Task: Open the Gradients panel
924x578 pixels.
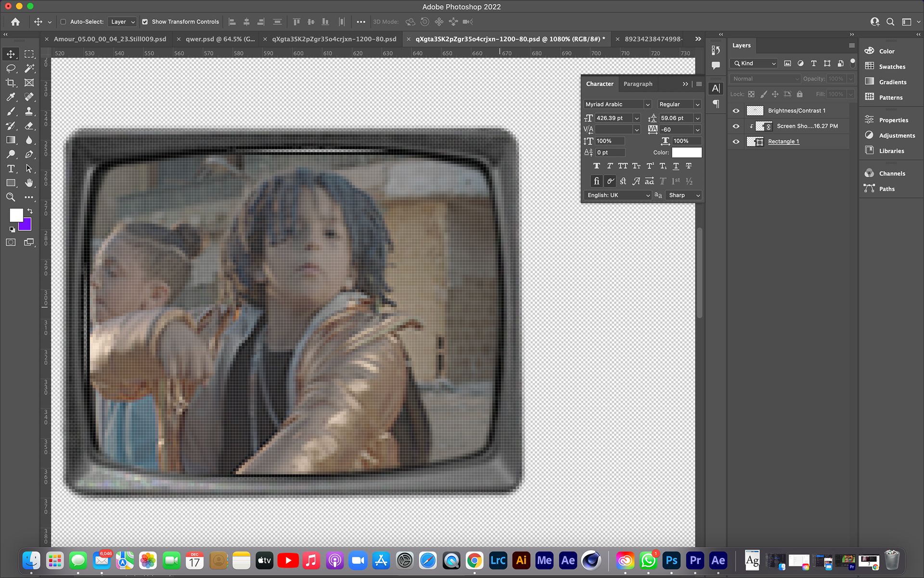Action: [892, 82]
